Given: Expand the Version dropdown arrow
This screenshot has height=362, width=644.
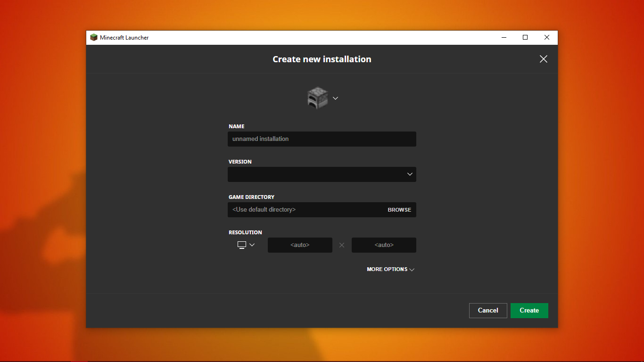Looking at the screenshot, I should pos(410,174).
